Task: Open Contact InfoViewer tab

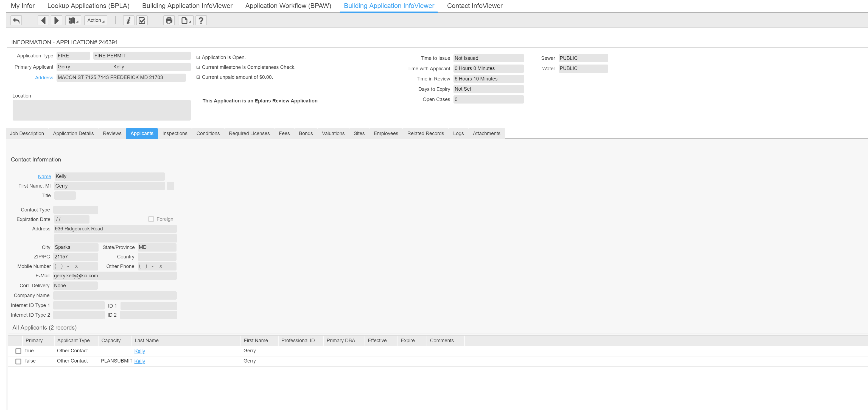Action: pos(474,6)
